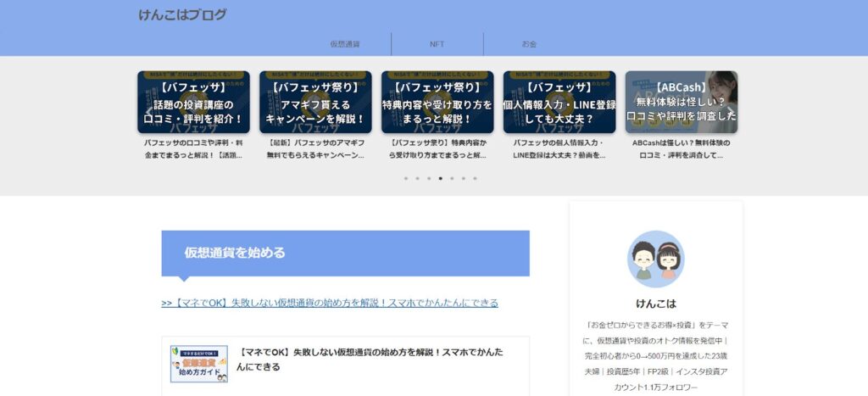This screenshot has height=396, width=868.
Task: Open the 仮想通貨 始め方ガイド blog card thumbnail
Action: pos(198,364)
